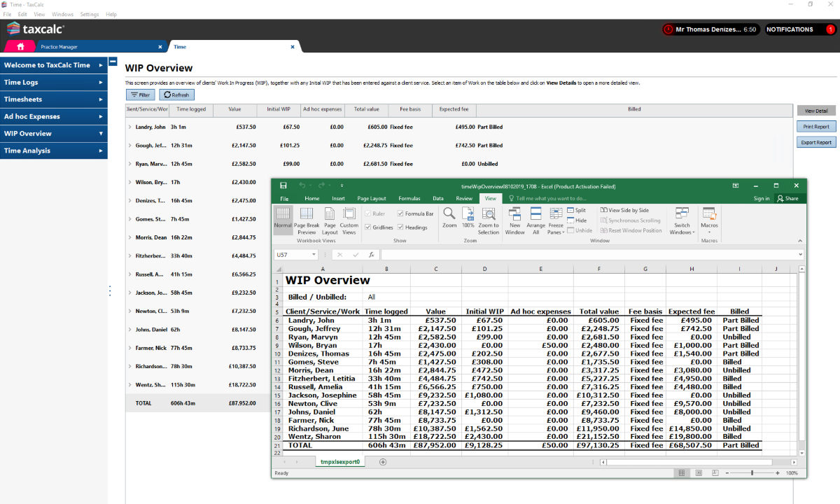Expand the Time Logs sidebar section

click(54, 83)
